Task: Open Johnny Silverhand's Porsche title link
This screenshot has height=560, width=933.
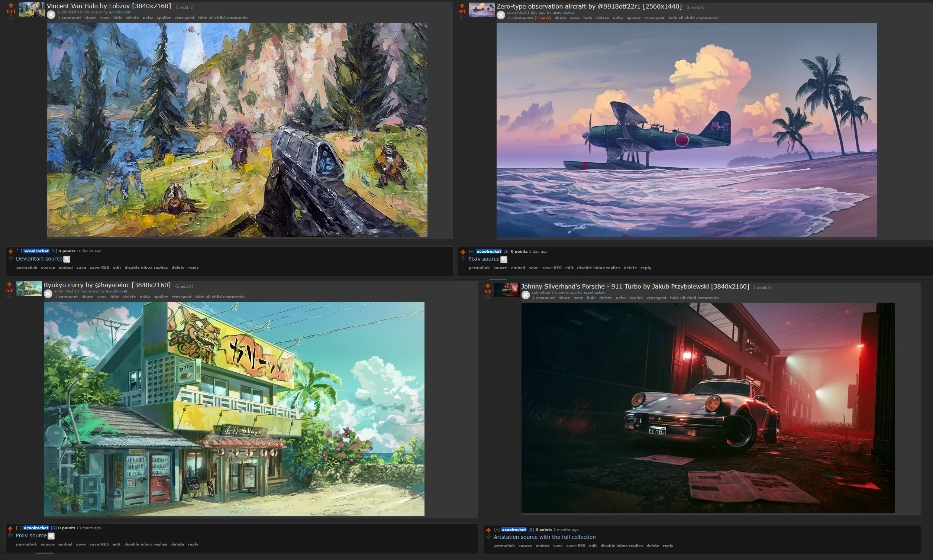Action: point(635,287)
